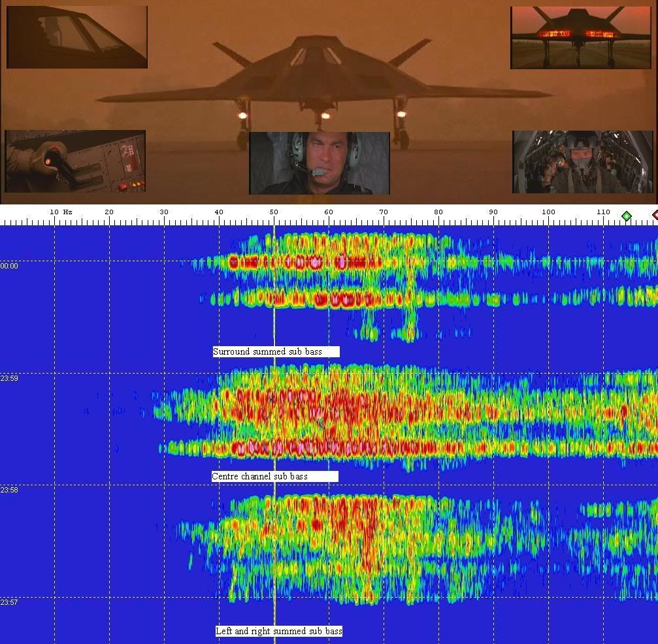The image size is (658, 644).
Task: Open the helmeted pilot in cargo bay thumbnail
Action: coord(582,162)
